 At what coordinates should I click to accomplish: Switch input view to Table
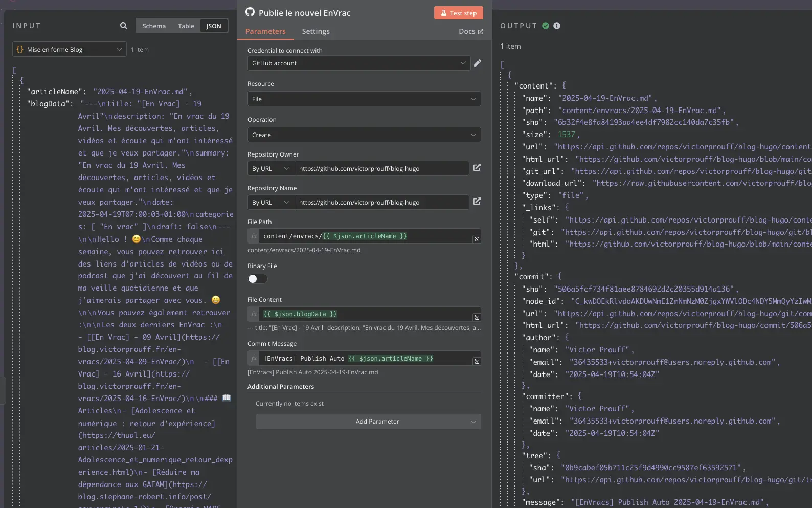(186, 26)
